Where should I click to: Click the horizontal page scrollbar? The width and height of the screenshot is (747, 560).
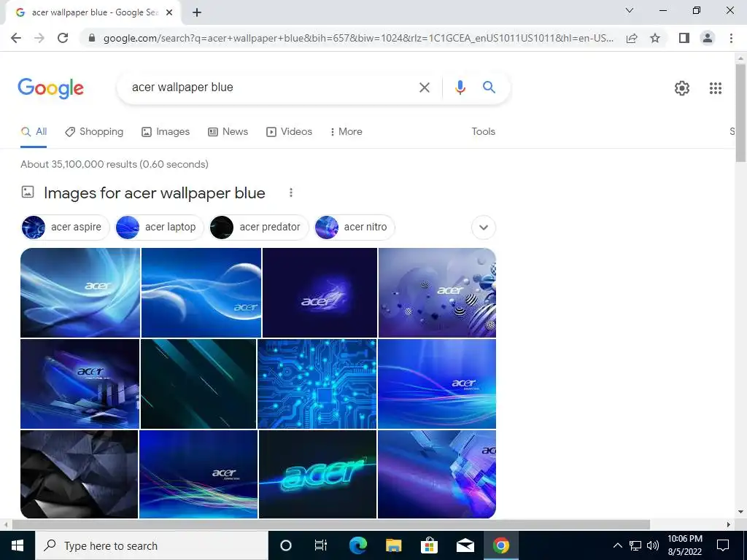[x=330, y=524]
